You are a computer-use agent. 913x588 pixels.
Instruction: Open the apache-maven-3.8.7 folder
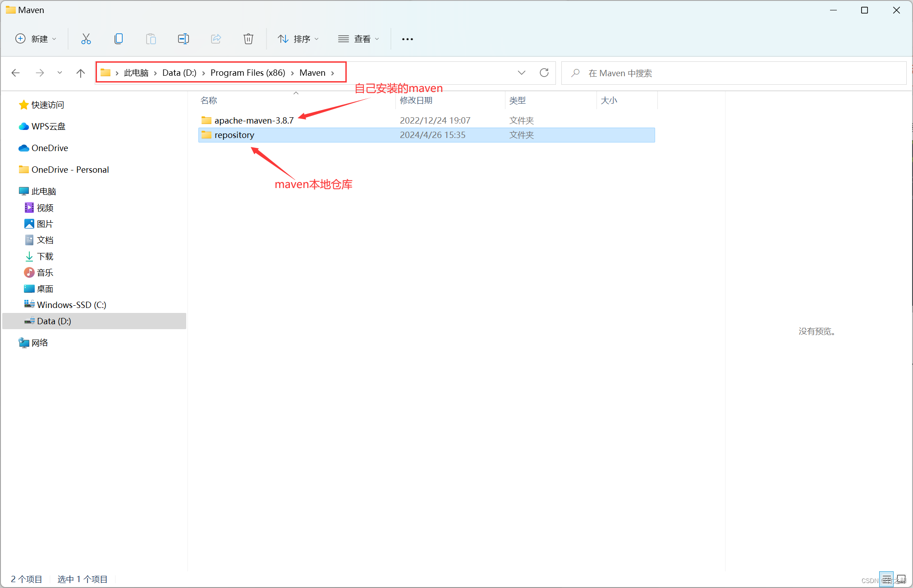point(253,120)
